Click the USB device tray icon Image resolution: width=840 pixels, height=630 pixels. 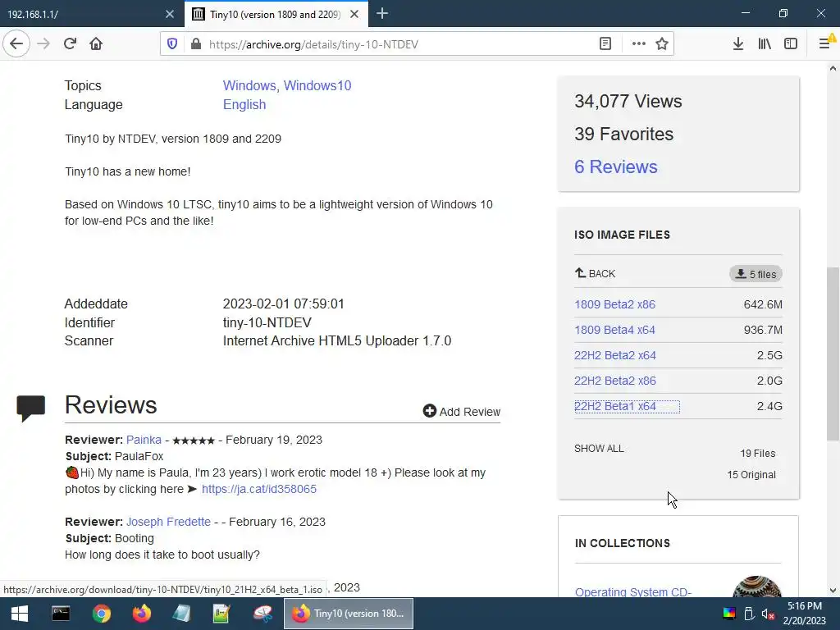tap(750, 614)
